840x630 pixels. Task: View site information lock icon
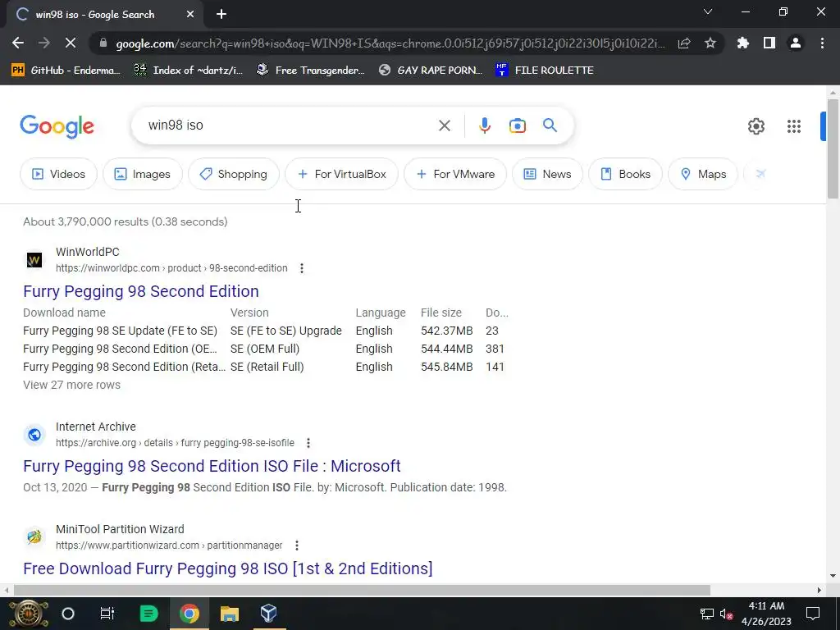pyautogui.click(x=103, y=43)
